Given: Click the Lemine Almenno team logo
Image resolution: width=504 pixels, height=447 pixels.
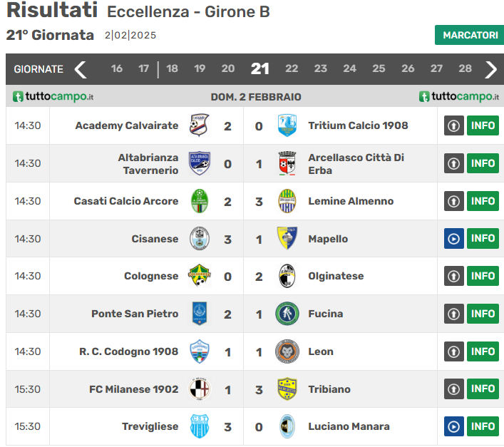Looking at the screenshot, I should 287,201.
